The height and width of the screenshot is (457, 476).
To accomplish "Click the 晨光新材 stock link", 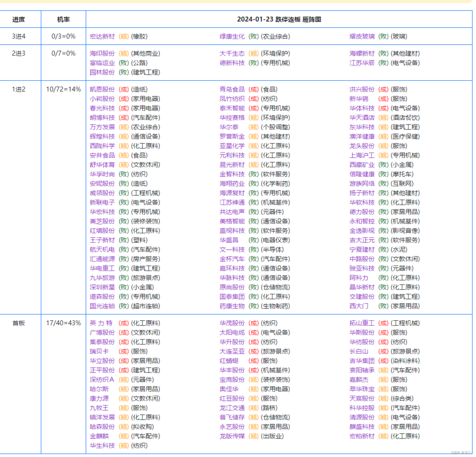I will tap(232, 165).
